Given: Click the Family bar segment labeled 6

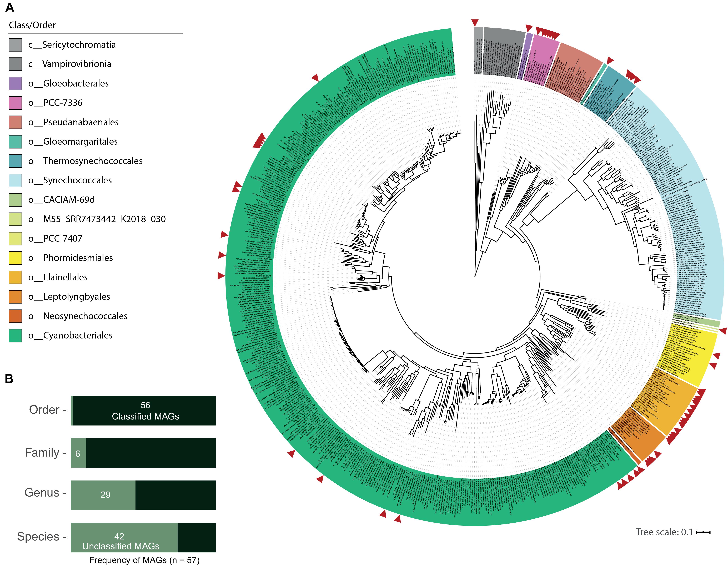Looking at the screenshot, I should tap(78, 453).
